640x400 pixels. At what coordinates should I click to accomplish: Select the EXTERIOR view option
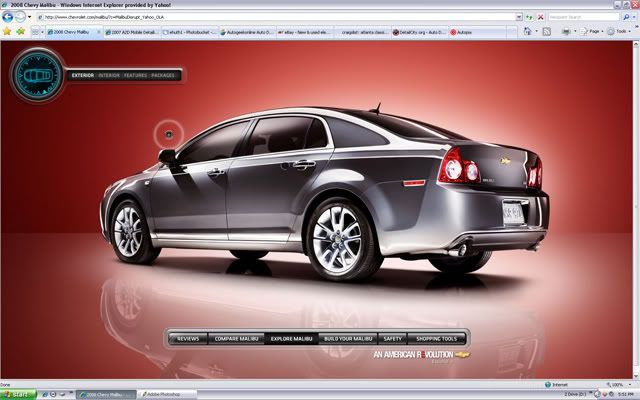tap(83, 76)
